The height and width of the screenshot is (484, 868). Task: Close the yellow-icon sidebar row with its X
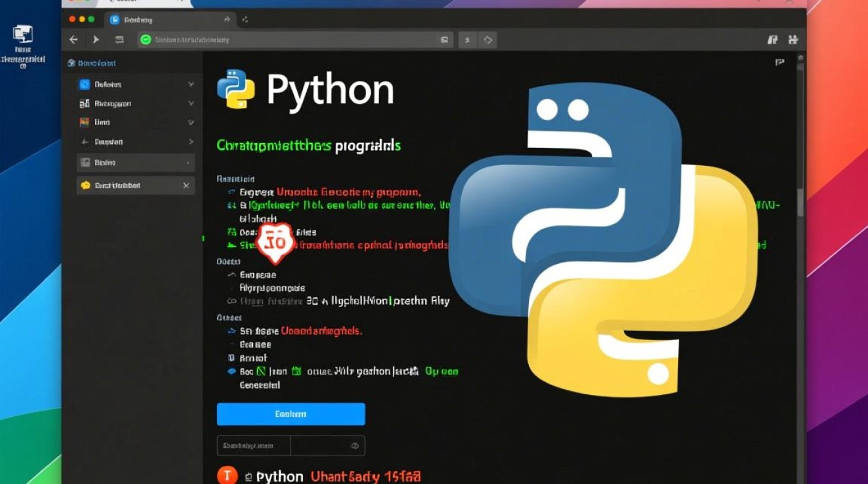pyautogui.click(x=186, y=185)
